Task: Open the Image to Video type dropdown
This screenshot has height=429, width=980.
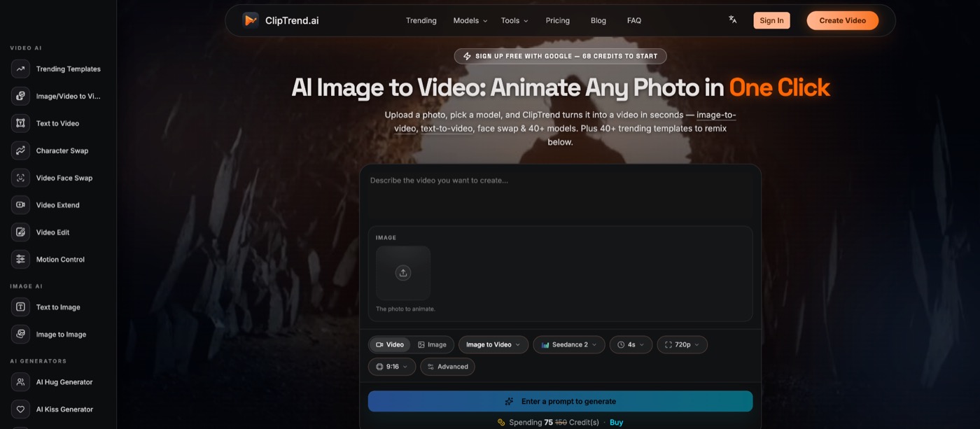Action: [493, 345]
